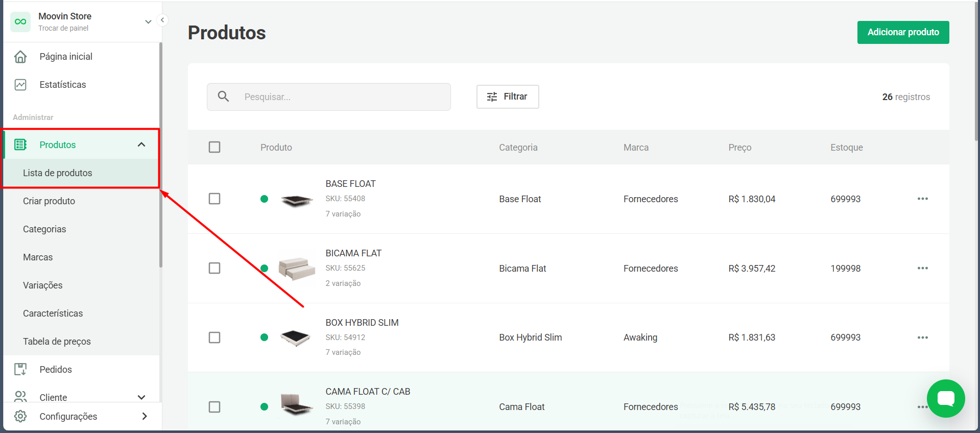
Task: Check the BOX HYBRID SLIM row checkbox
Action: [x=214, y=338]
